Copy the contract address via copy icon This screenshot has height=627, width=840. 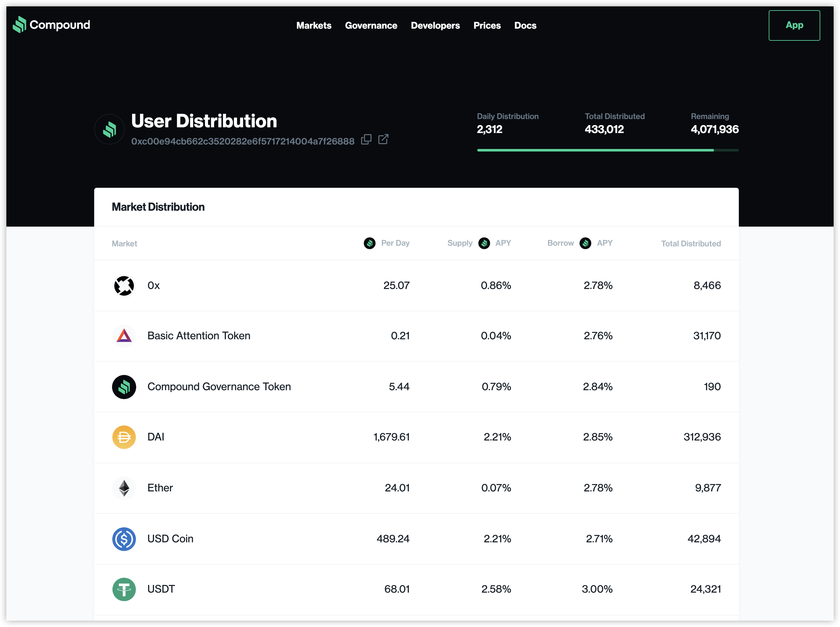(x=366, y=140)
